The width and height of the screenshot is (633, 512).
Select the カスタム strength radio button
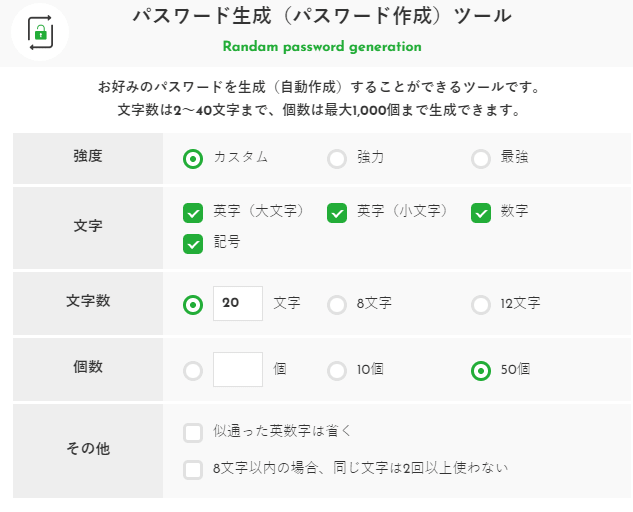coord(193,158)
